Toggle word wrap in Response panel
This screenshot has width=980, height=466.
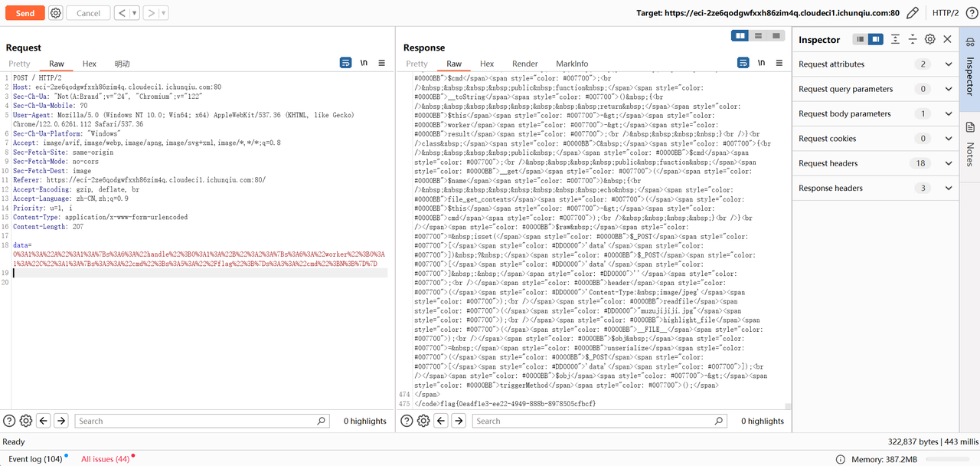(x=743, y=63)
